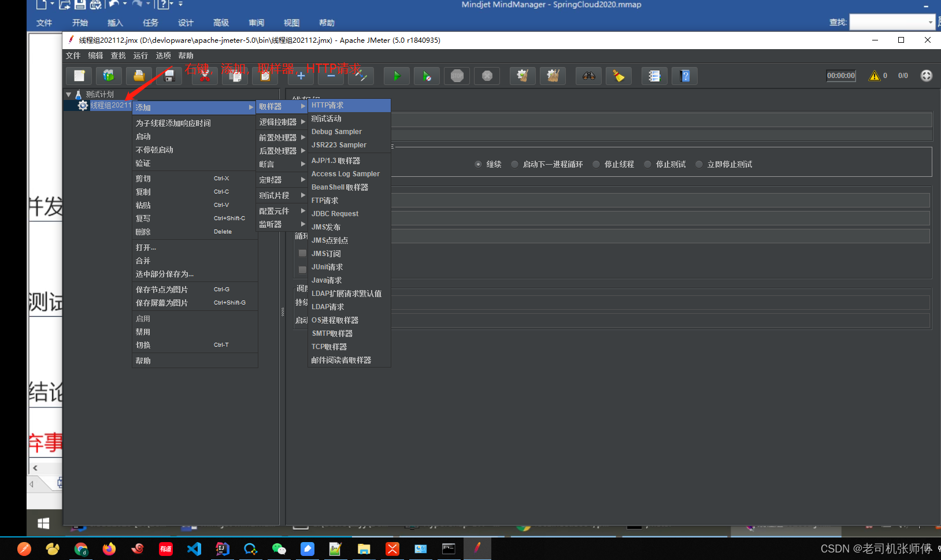Expand the 配置元件 submenu
Viewport: 941px width, 560px height.
282,211
